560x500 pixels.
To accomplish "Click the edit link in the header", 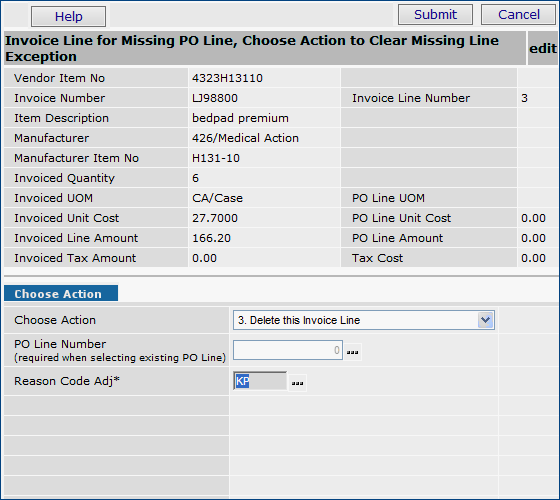I will pyautogui.click(x=542, y=48).
